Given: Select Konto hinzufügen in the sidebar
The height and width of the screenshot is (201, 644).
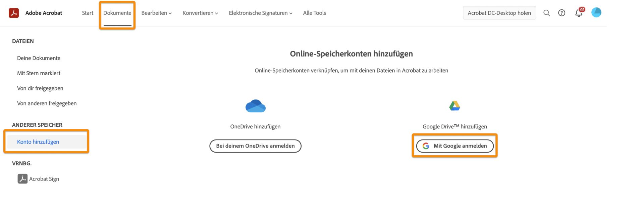Looking at the screenshot, I should click(x=38, y=142).
